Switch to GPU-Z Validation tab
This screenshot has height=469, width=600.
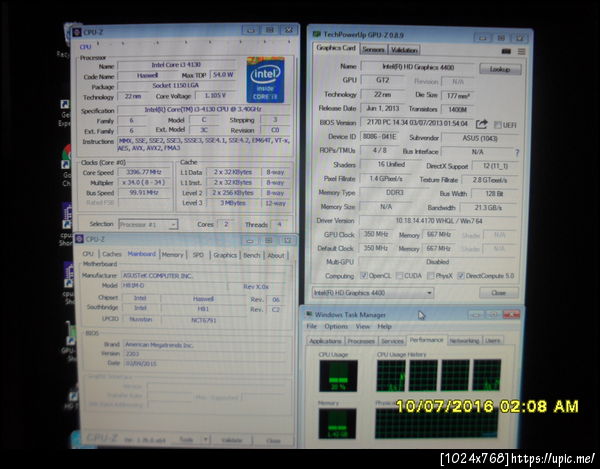coord(404,50)
